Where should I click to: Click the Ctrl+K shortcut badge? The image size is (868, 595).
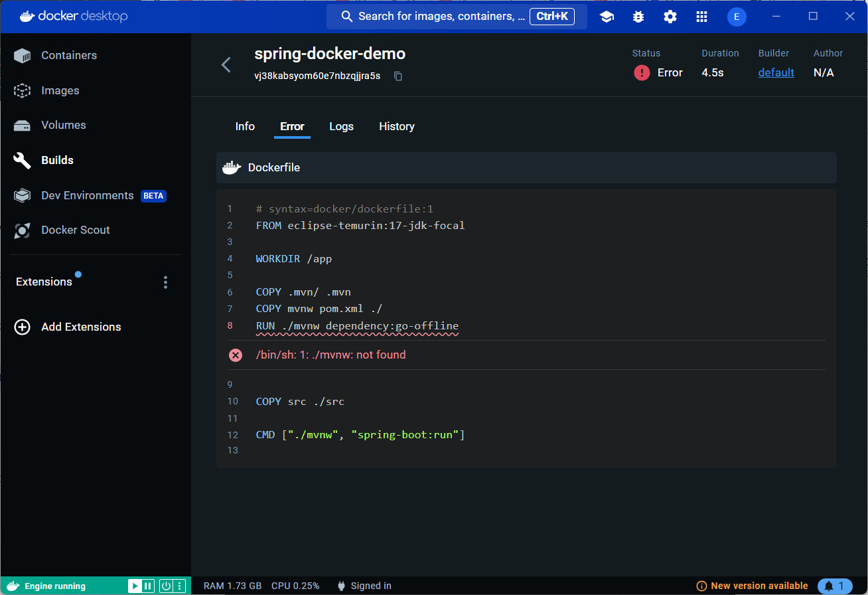(x=552, y=17)
